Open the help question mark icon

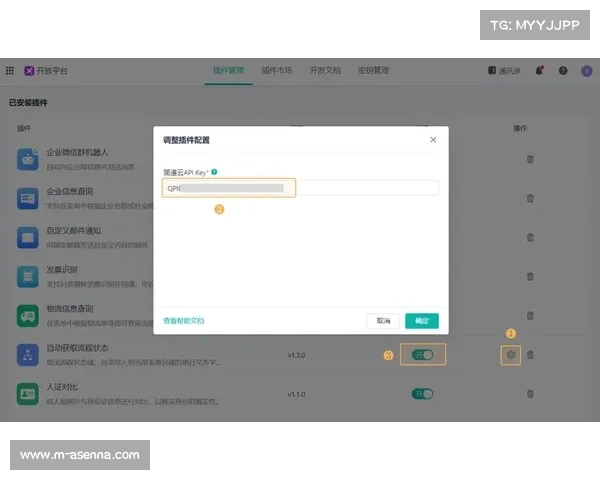563,70
